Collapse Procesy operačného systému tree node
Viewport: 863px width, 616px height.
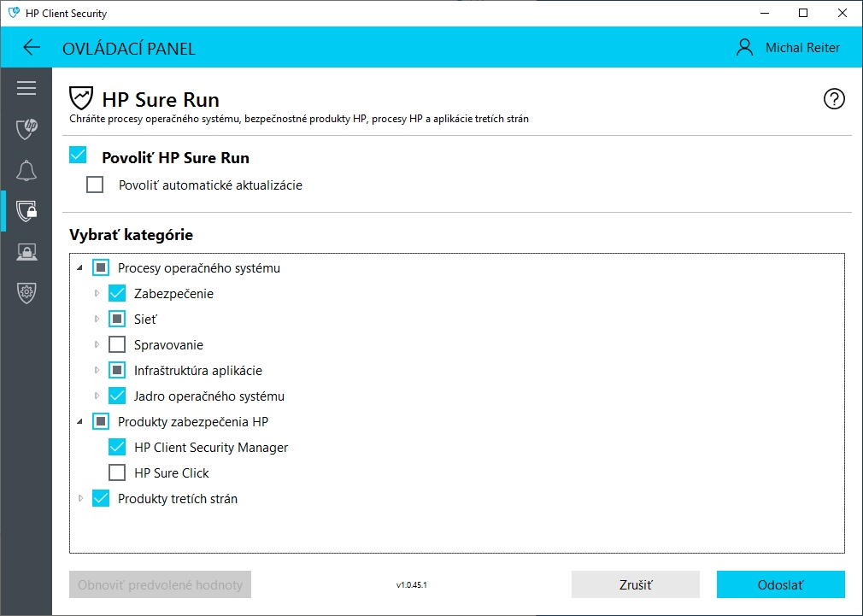[80, 268]
